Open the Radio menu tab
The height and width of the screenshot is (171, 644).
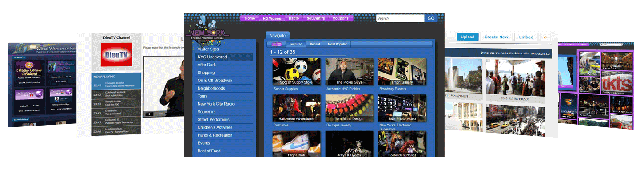coord(294,18)
